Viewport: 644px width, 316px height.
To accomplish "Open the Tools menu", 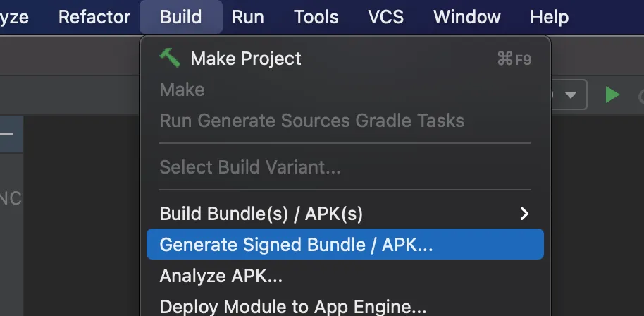I will [316, 17].
